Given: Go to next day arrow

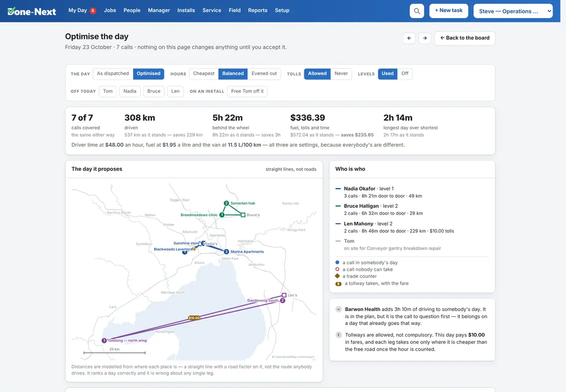Looking at the screenshot, I should pyautogui.click(x=425, y=38).
